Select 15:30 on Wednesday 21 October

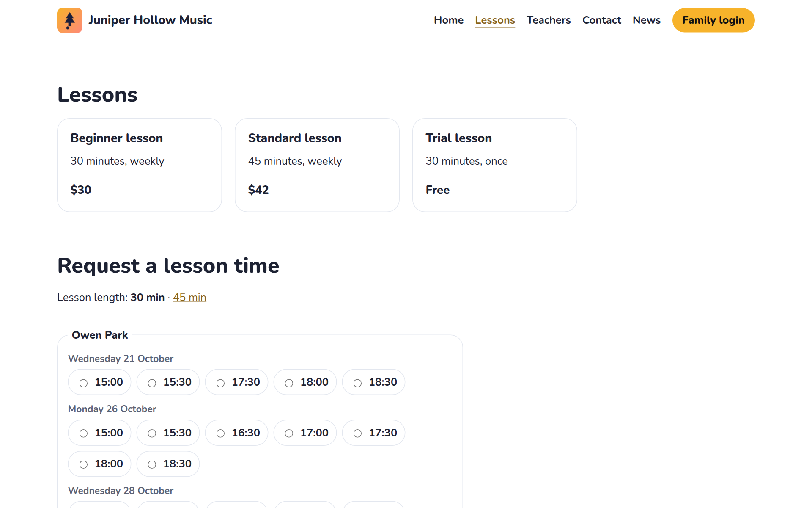168,382
